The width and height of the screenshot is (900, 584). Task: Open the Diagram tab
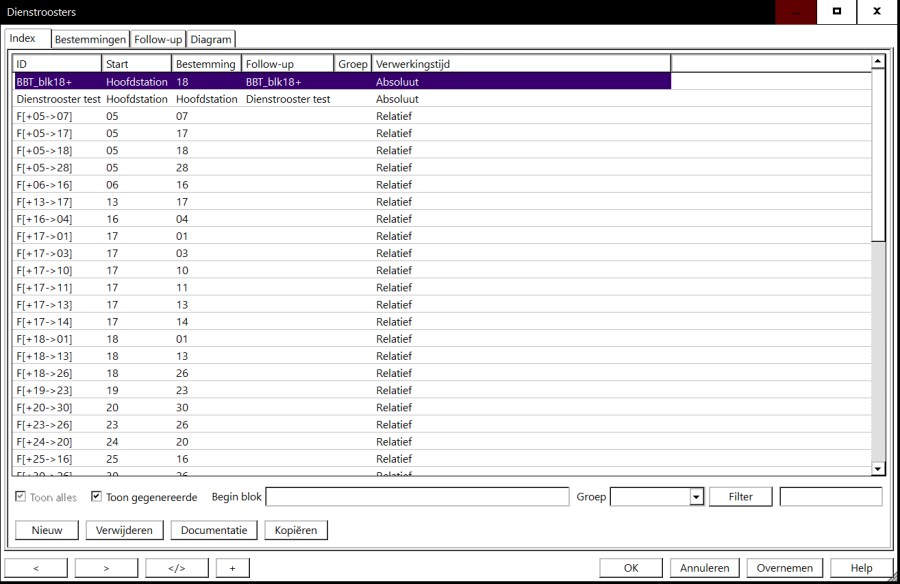point(211,39)
